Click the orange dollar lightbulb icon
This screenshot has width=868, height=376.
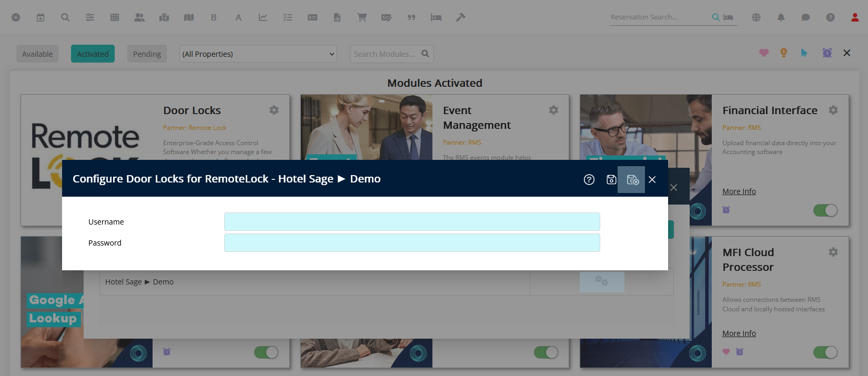click(784, 53)
